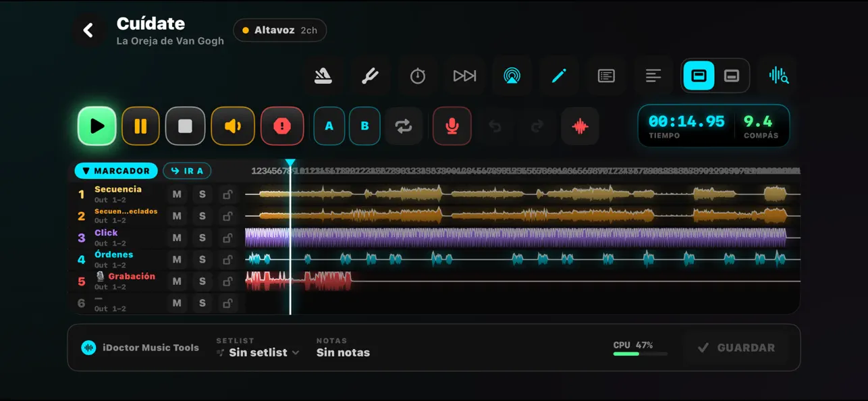This screenshot has height=401, width=868.
Task: Solo the Órdenes track
Action: click(x=202, y=259)
